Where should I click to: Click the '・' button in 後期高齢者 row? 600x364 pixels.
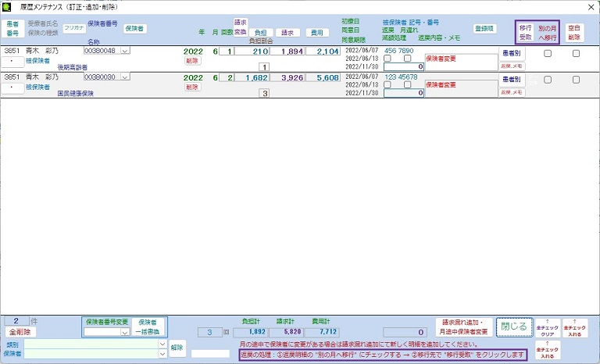[x=12, y=61]
